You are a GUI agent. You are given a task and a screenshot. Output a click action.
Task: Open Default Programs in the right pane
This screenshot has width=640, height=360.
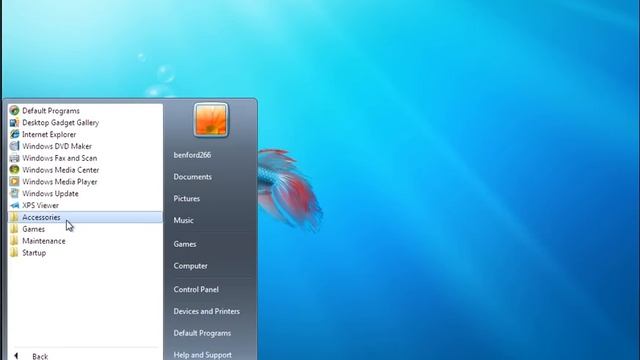(202, 333)
